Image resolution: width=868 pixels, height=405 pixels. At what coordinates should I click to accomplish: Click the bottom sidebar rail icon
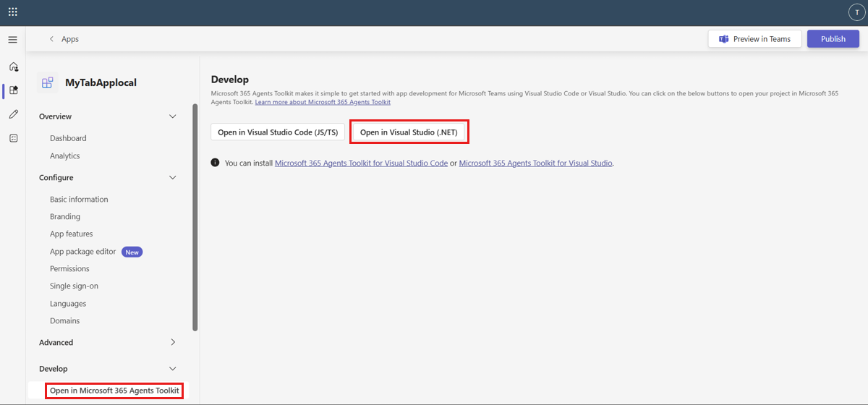pos(13,138)
